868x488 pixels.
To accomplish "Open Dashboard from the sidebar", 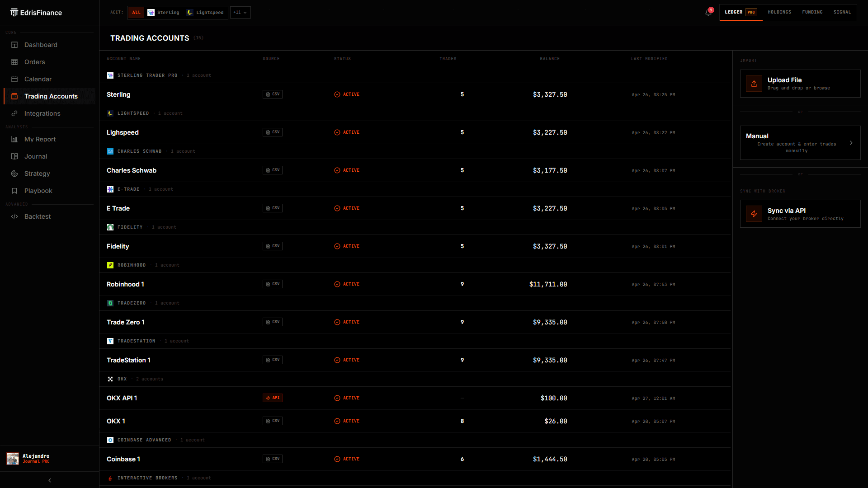I will point(49,45).
